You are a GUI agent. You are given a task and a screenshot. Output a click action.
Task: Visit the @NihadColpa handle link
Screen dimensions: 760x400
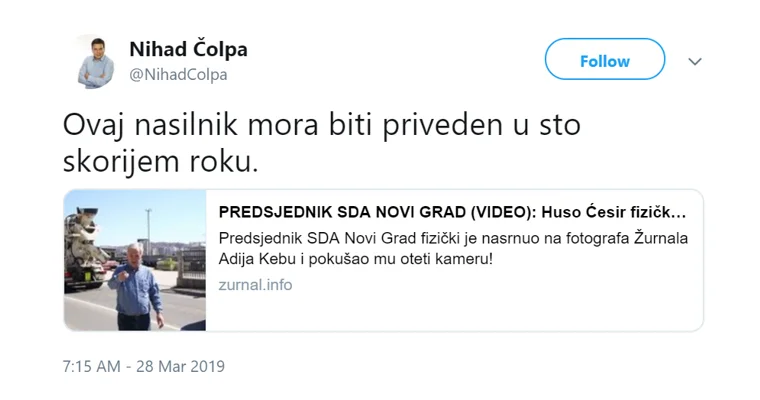(178, 75)
